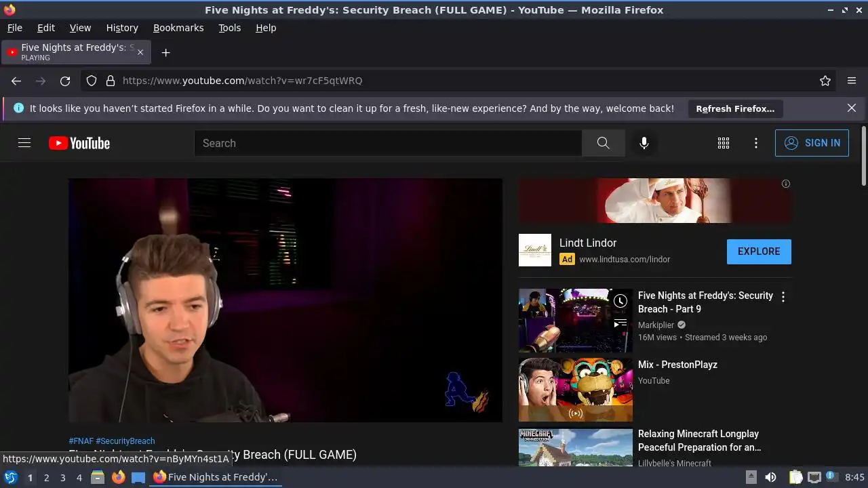The image size is (868, 488).
Task: Open Five Nights at Freddy's Part 9 title
Action: pos(705,302)
